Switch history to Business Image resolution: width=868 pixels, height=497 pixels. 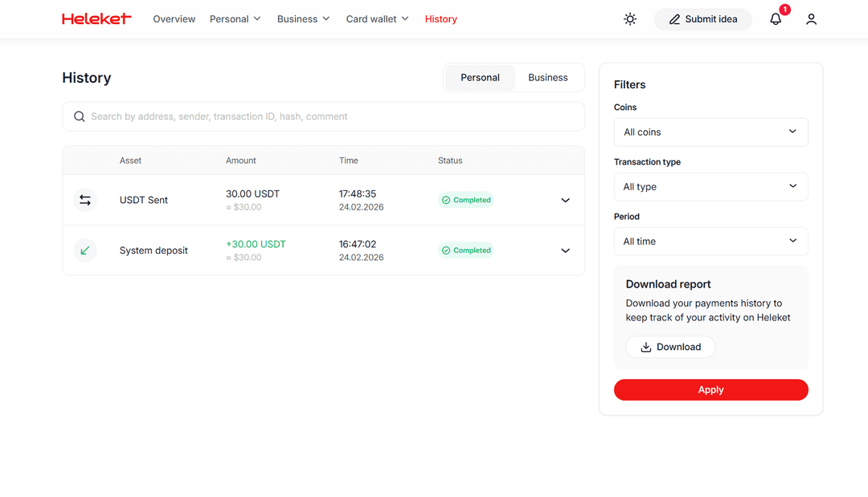pyautogui.click(x=547, y=78)
